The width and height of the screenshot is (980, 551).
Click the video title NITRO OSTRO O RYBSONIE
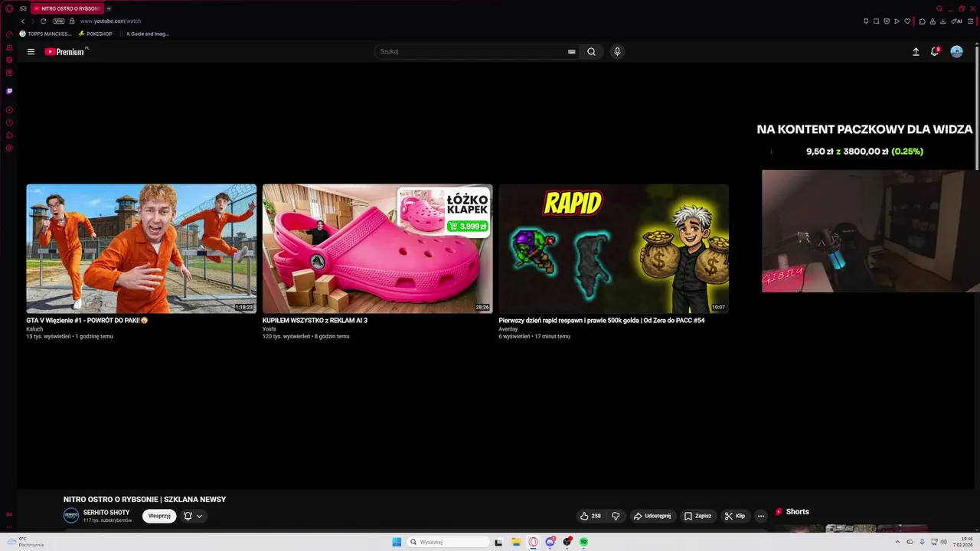click(x=145, y=500)
